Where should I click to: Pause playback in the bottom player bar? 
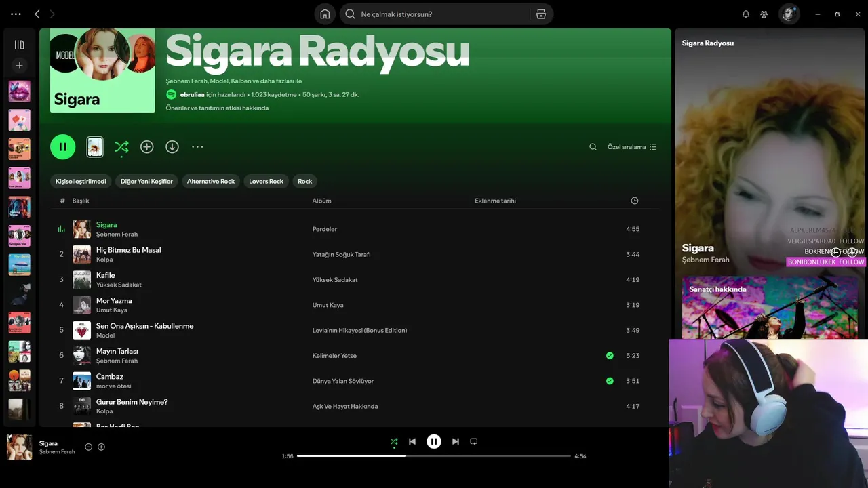tap(434, 441)
